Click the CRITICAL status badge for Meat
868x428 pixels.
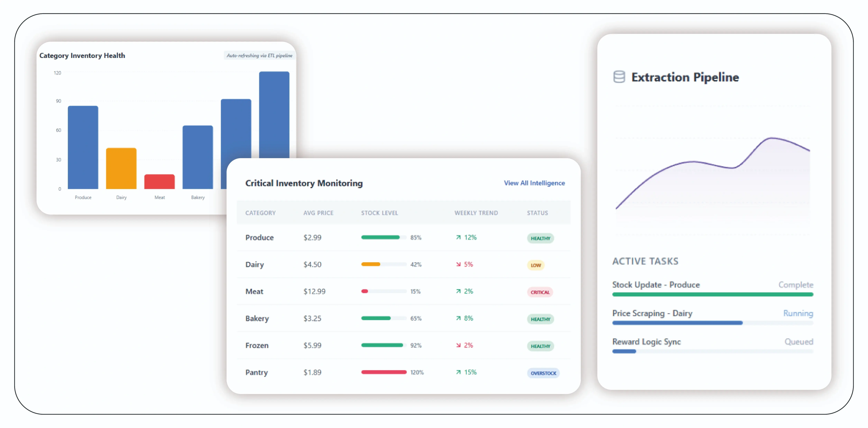pos(540,292)
